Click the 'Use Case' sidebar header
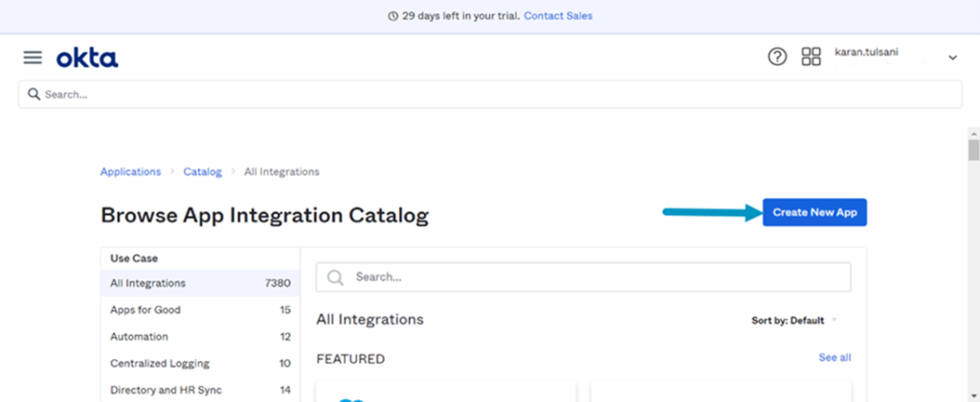 click(x=134, y=257)
